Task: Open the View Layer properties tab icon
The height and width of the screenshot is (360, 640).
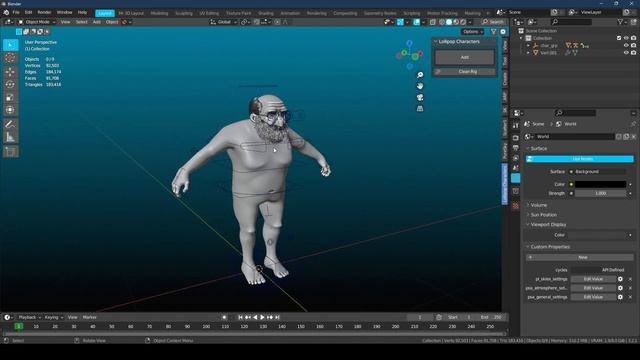Action: click(516, 158)
